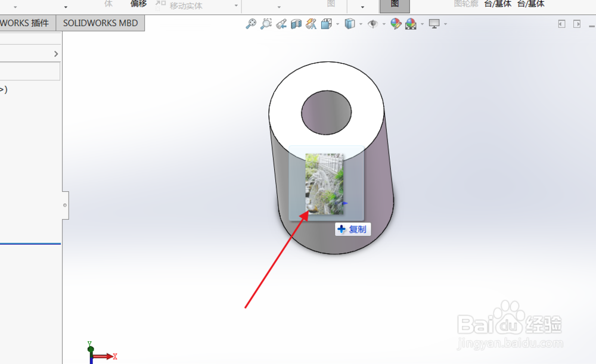596x364 pixels.
Task: Open the Display Style dropdown arrow
Action: tap(361, 24)
